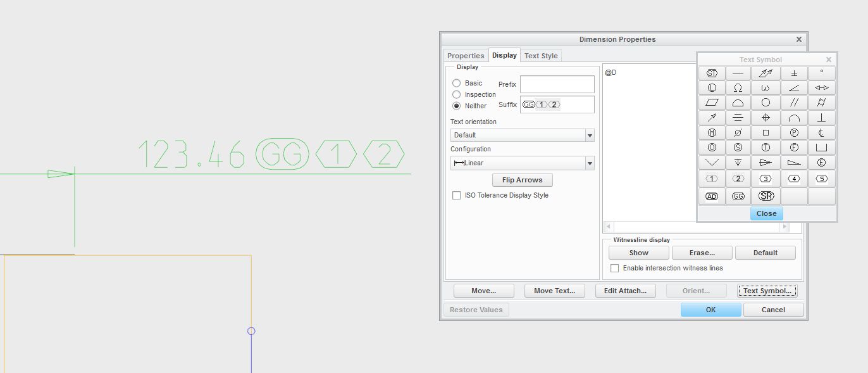The width and height of the screenshot is (868, 373).
Task: Insert the circled M symbol
Action: 712,133
